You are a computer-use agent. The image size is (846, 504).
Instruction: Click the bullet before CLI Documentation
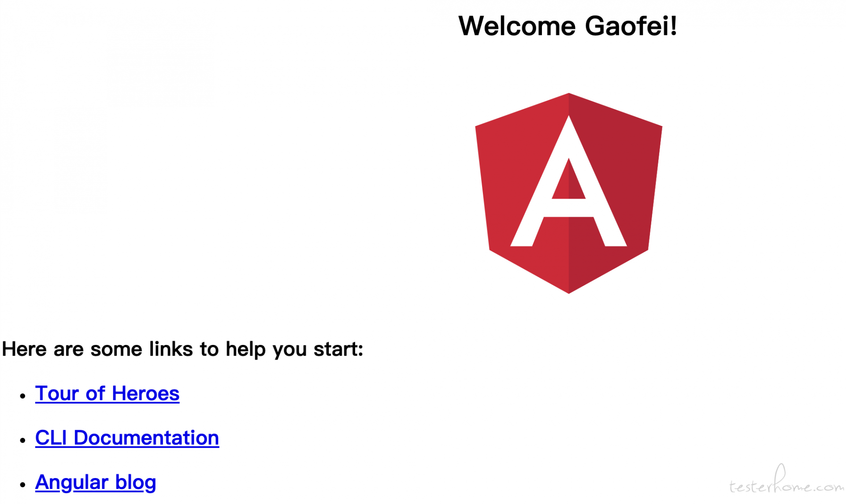click(x=23, y=440)
